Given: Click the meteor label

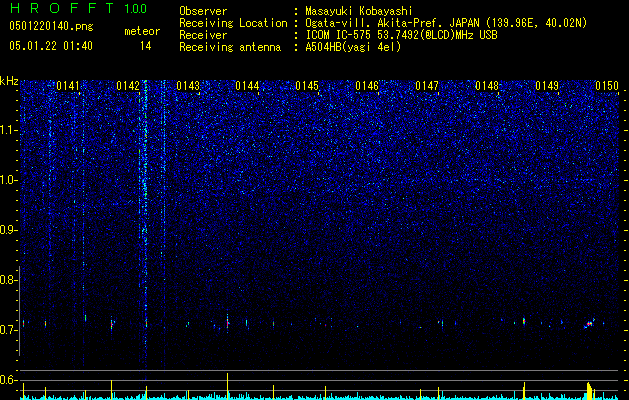Looking at the screenshot, I should coord(142,31).
